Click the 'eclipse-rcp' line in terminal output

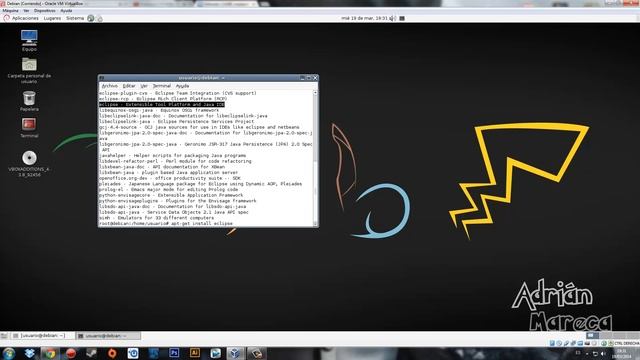tap(162, 99)
